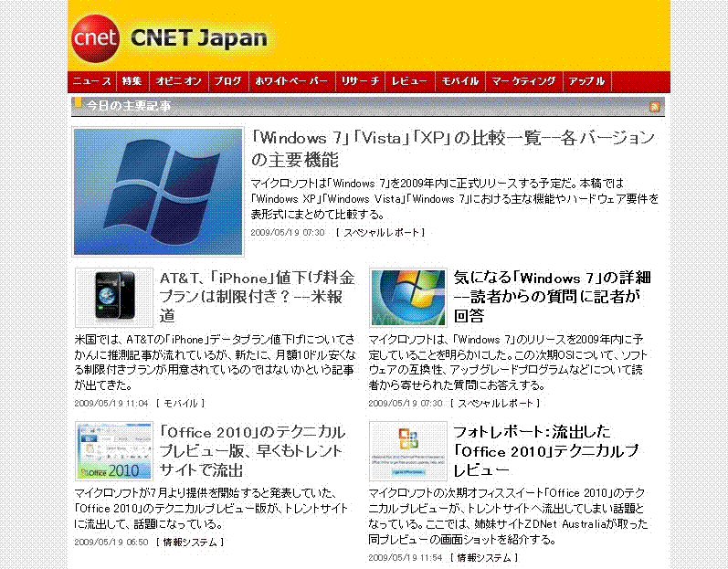Select the ホワイトペーパー tab
Screen dimensions: 728x569
click(x=291, y=81)
